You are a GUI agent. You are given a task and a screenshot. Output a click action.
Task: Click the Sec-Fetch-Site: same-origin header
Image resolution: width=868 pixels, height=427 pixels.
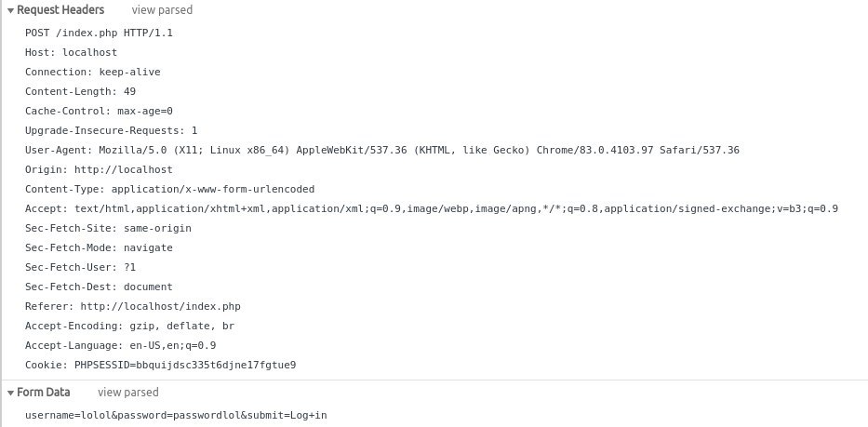point(108,228)
